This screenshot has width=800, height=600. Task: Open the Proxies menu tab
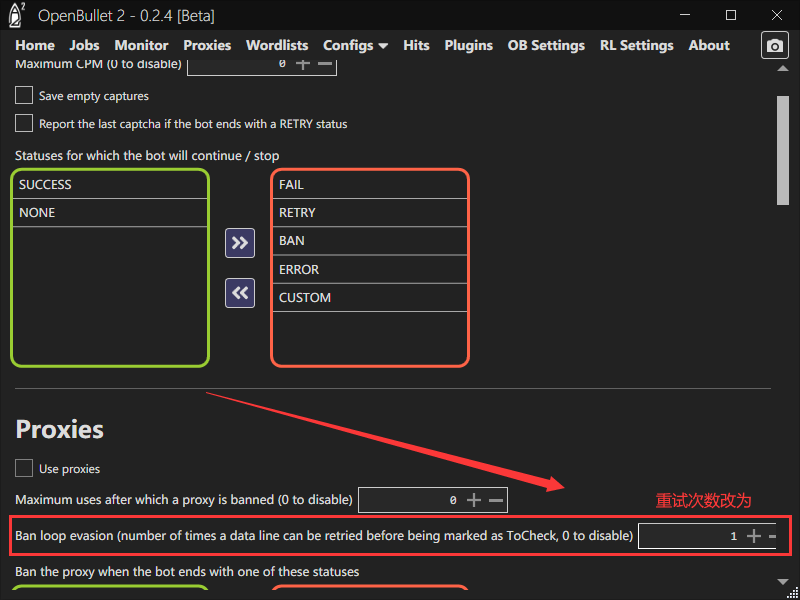207,45
